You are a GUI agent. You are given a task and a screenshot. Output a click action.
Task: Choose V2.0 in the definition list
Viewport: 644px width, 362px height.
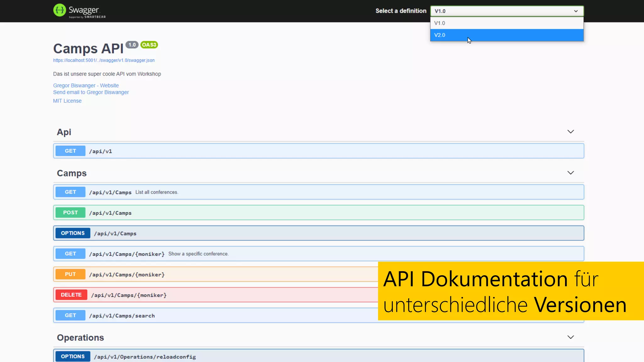coord(507,35)
